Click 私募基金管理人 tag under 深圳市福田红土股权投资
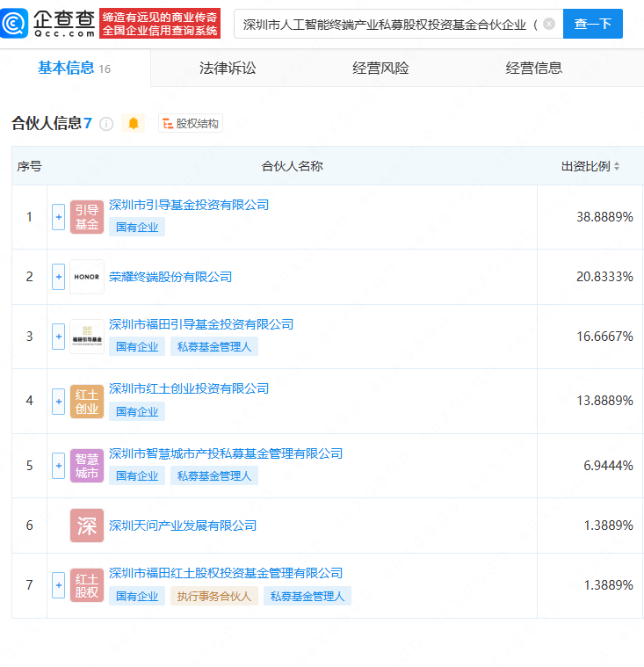The image size is (644, 667). point(308,597)
